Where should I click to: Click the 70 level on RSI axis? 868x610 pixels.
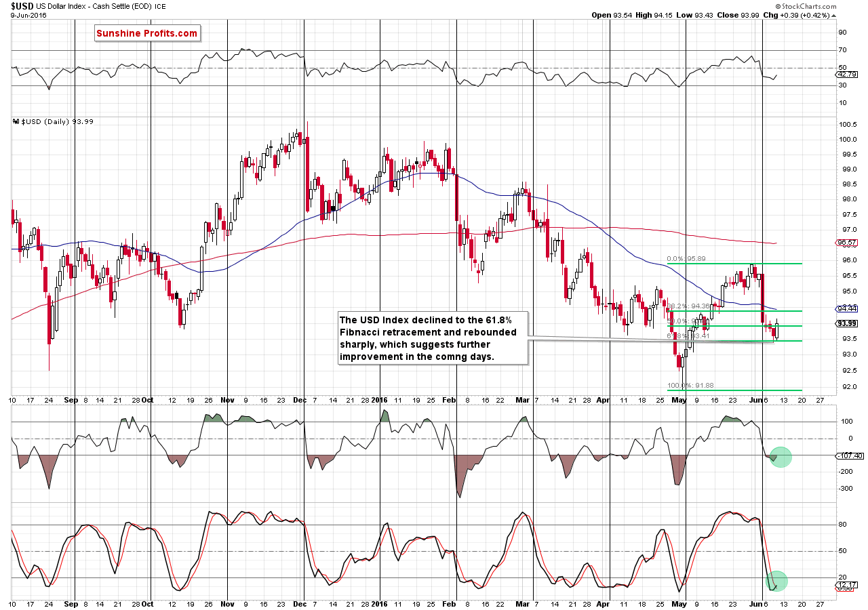point(844,50)
